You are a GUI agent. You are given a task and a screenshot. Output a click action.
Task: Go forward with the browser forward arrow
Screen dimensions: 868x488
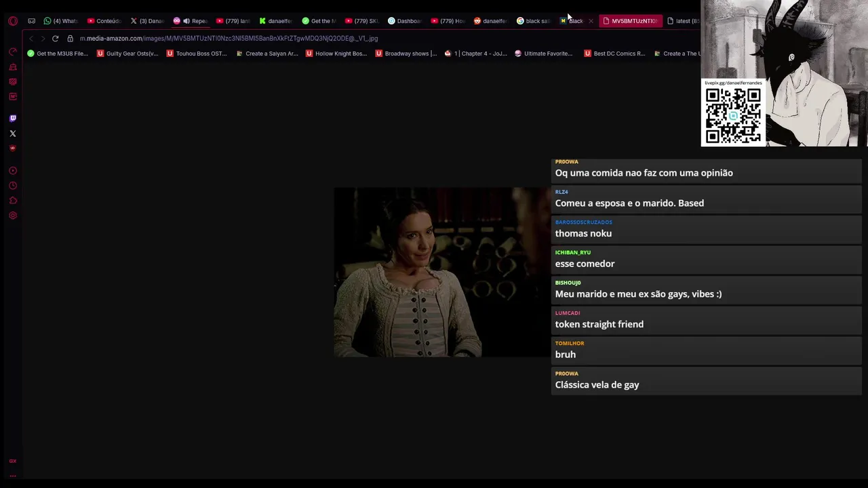[43, 39]
